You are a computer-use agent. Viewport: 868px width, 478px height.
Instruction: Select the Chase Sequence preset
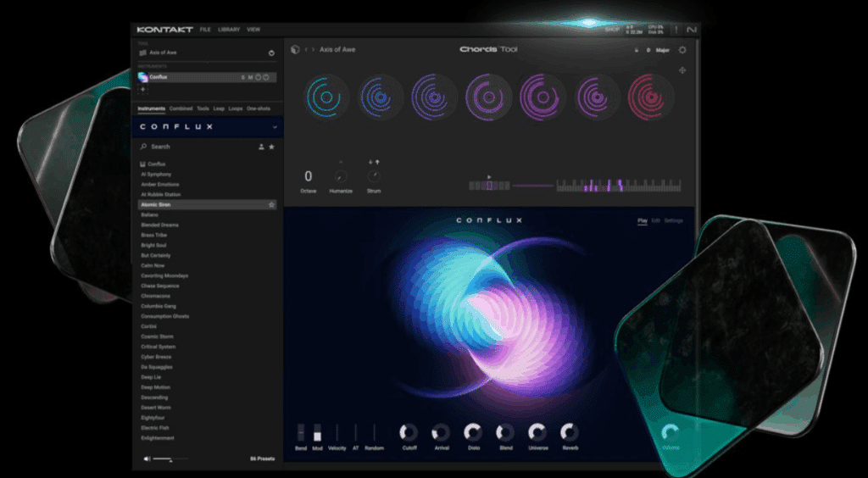(160, 286)
